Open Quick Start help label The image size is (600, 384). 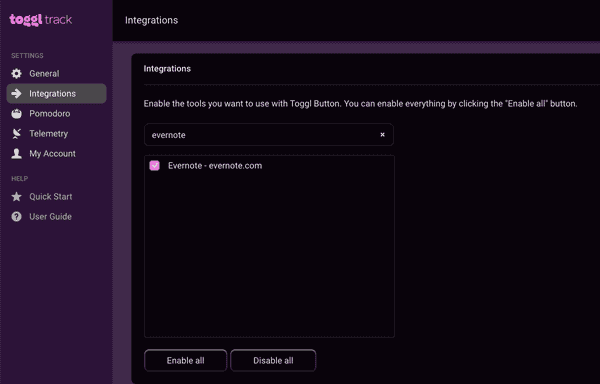51,197
